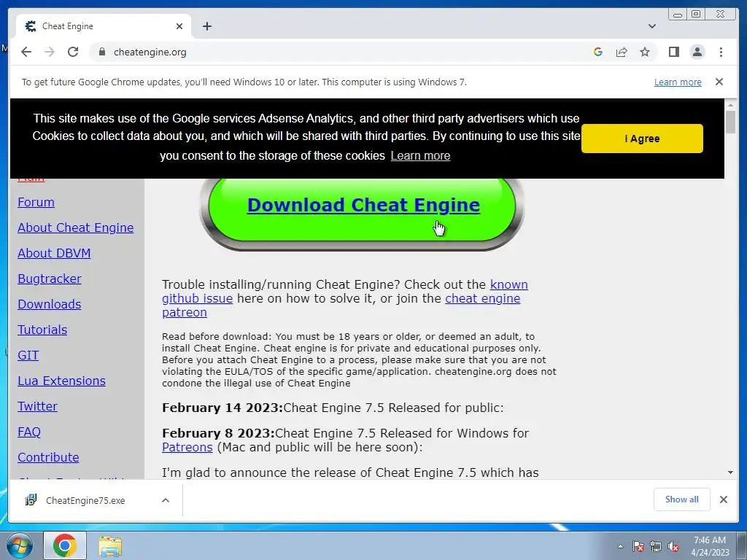Click the browser forward arrow

pyautogui.click(x=50, y=52)
